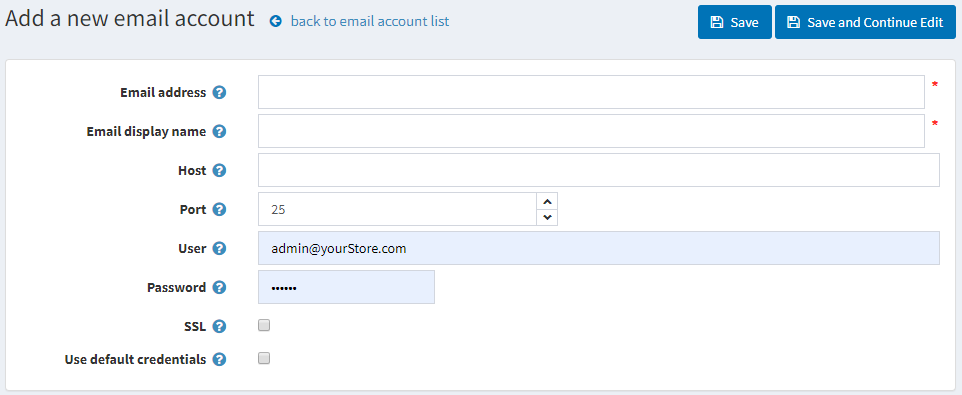Click into the Email display name field

click(x=591, y=131)
